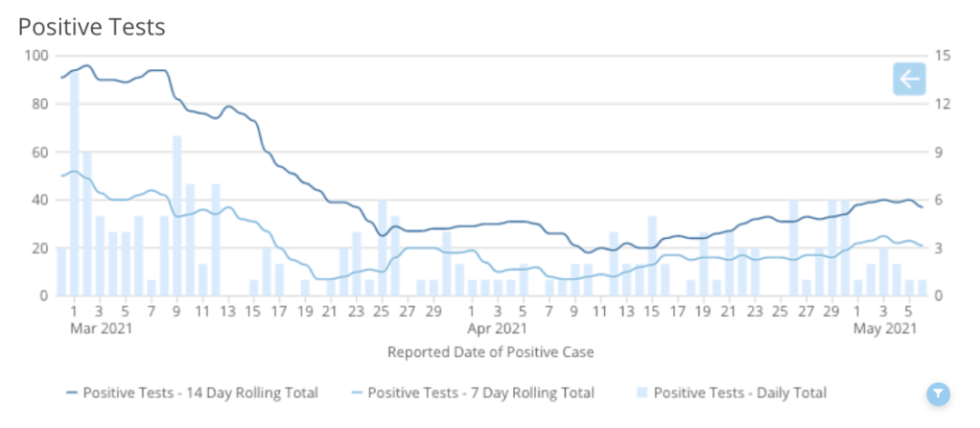The width and height of the screenshot is (980, 428).
Task: Select the daily total bar for April 26
Action: pos(794,248)
